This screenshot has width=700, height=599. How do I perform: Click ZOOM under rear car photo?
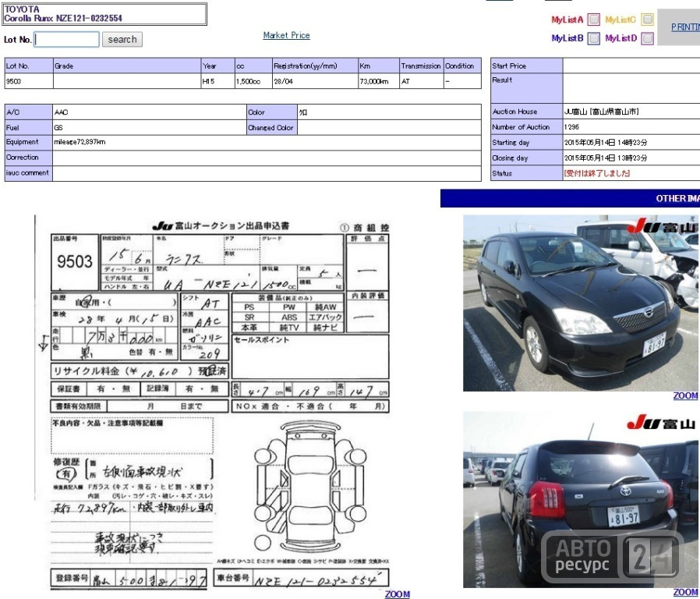(685, 592)
